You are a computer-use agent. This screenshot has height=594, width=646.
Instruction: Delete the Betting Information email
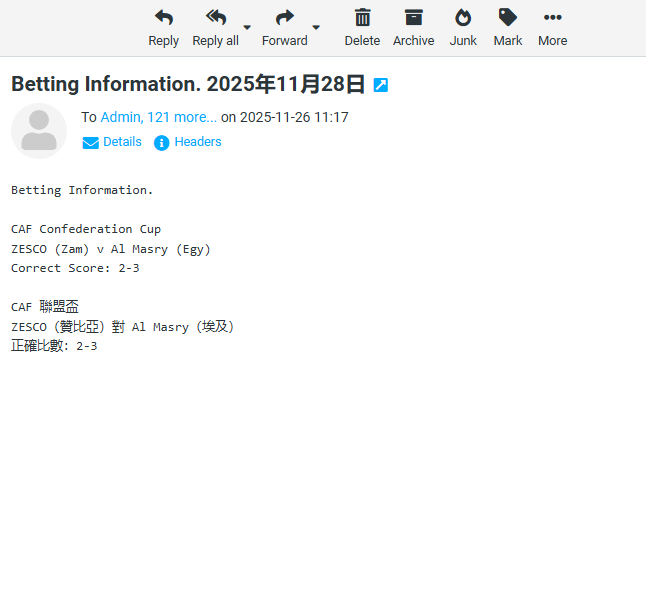pos(362,28)
